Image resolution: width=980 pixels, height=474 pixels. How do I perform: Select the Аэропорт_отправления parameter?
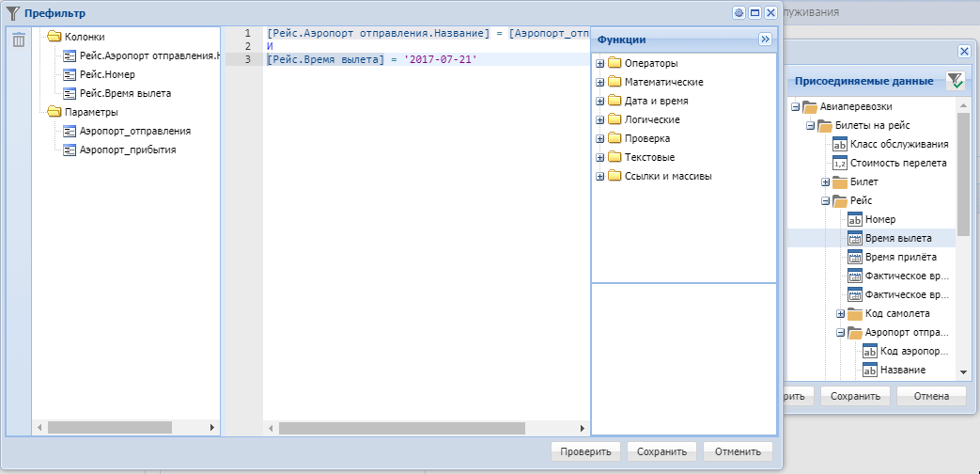tap(135, 131)
